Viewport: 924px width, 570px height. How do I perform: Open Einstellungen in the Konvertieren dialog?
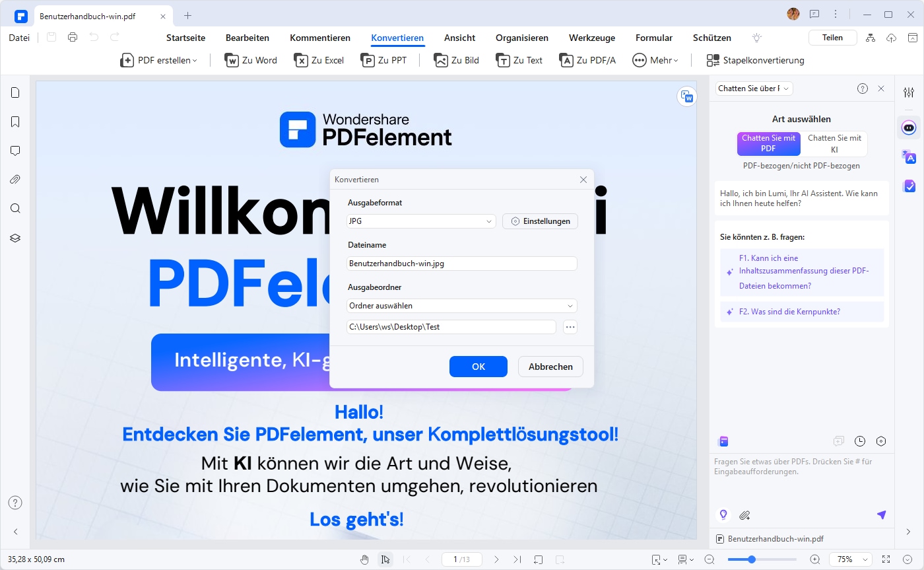(x=541, y=221)
